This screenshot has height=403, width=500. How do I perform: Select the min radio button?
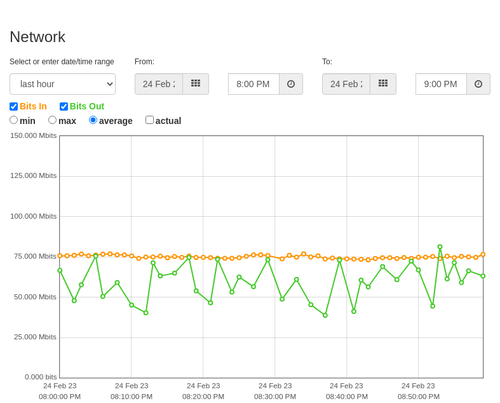click(x=14, y=120)
